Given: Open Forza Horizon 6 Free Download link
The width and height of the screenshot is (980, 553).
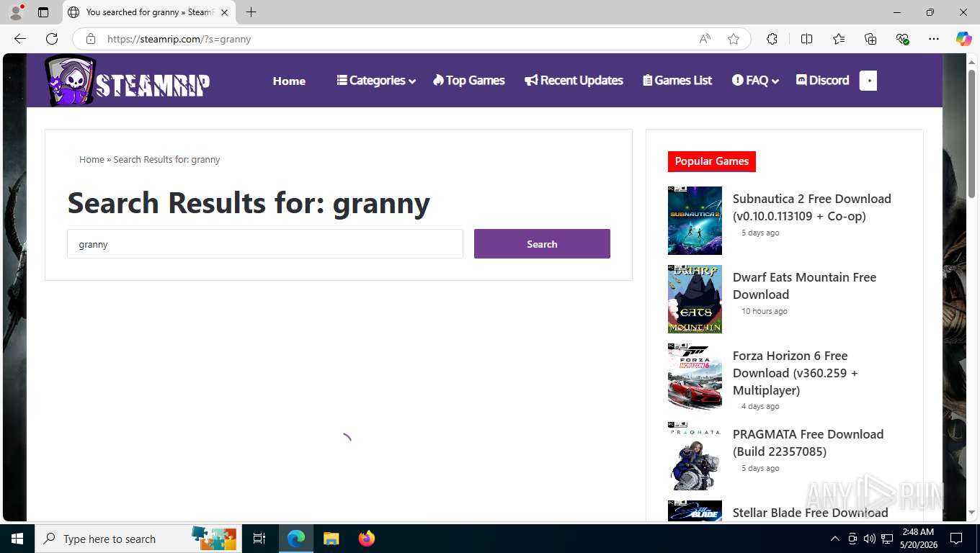Looking at the screenshot, I should click(x=796, y=373).
